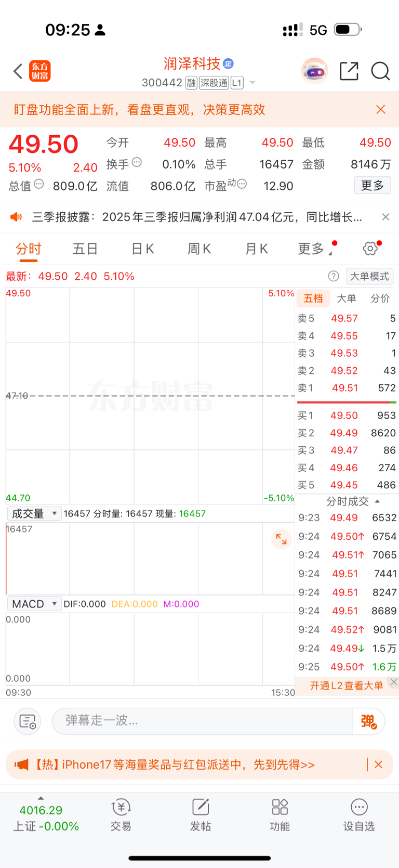Tap 开通L2查看大单 link

pyautogui.click(x=347, y=685)
